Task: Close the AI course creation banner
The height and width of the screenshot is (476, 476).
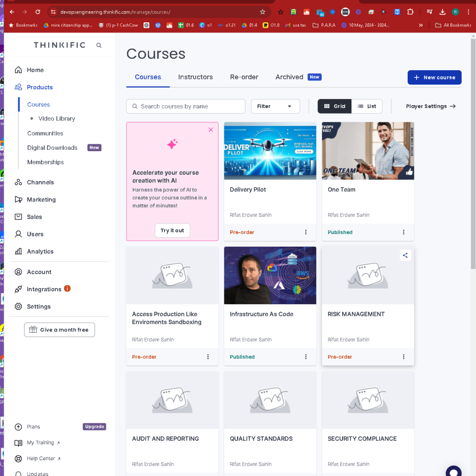Action: click(211, 130)
